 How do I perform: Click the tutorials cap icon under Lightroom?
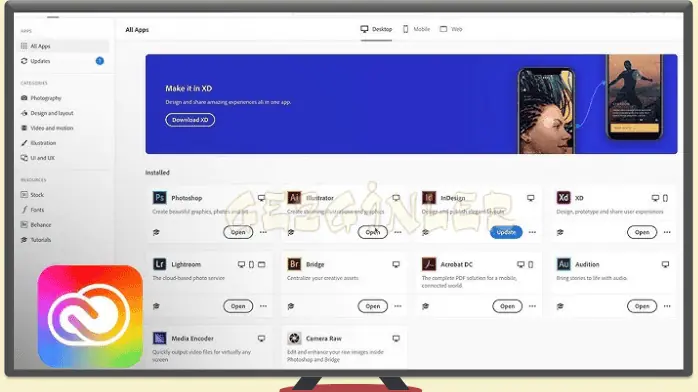click(x=156, y=306)
